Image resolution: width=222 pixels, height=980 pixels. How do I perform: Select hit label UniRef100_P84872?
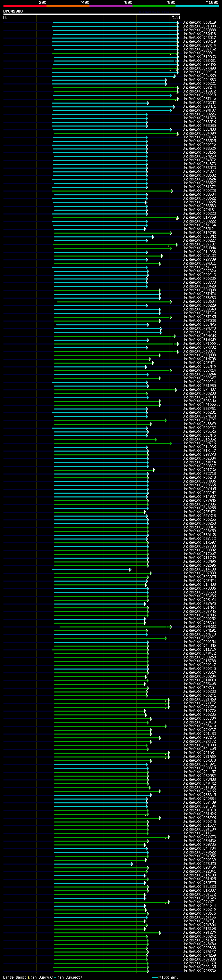[199, 160]
